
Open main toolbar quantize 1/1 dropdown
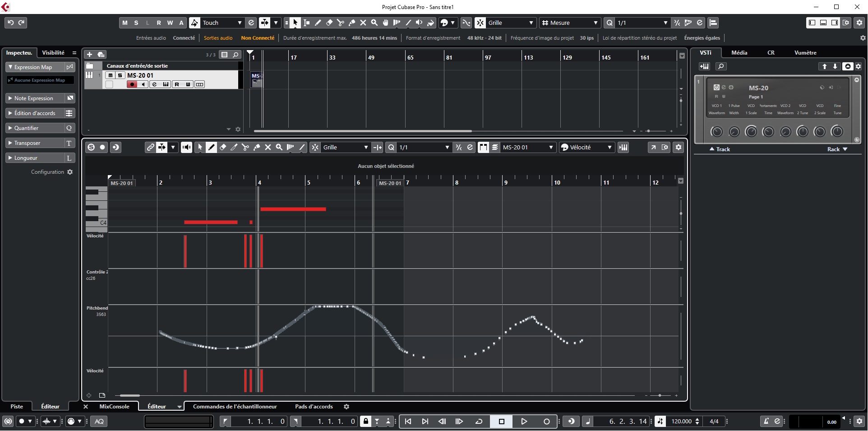[x=642, y=23]
